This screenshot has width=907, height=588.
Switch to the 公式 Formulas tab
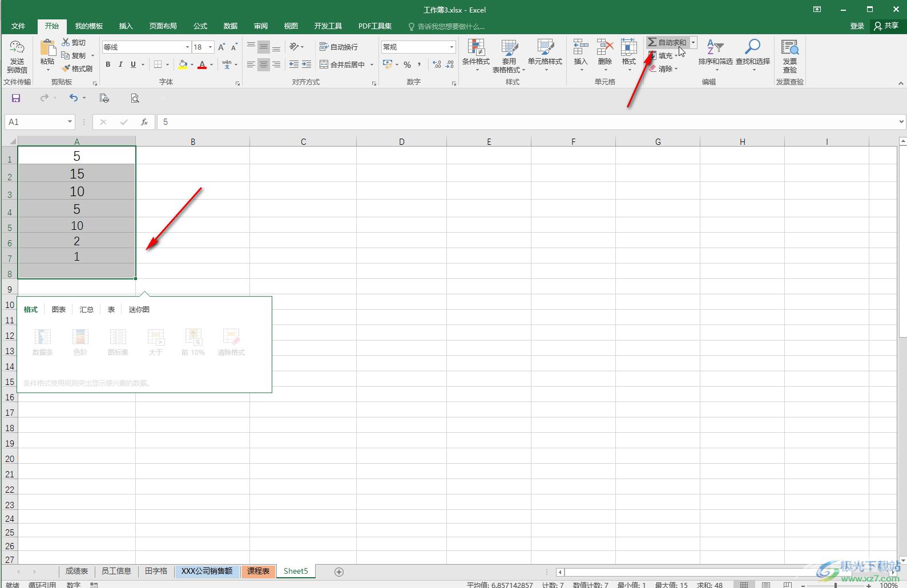200,26
